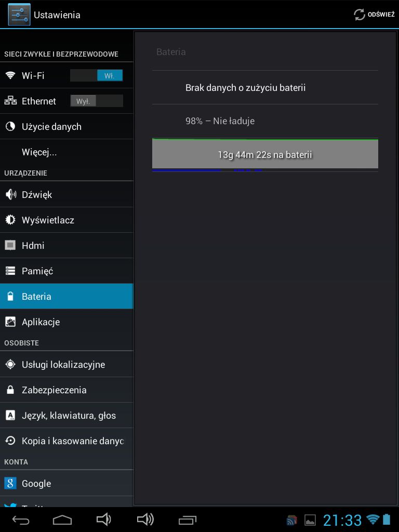Tap the Back navigation arrow
Image resolution: width=399 pixels, height=532 pixels.
pyautogui.click(x=21, y=520)
